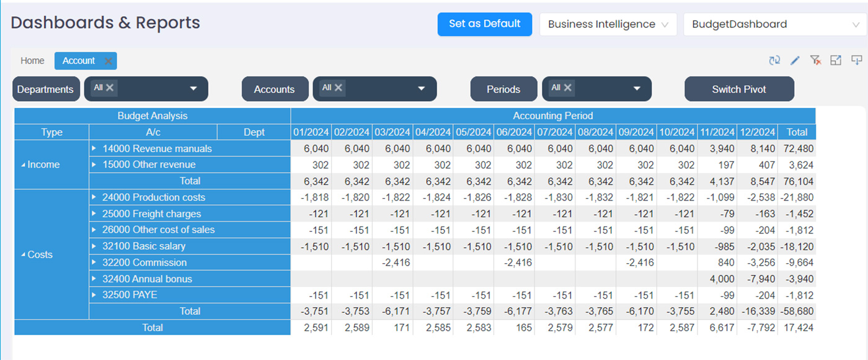This screenshot has height=360, width=868.
Task: Collapse the Income type group
Action: (24, 165)
